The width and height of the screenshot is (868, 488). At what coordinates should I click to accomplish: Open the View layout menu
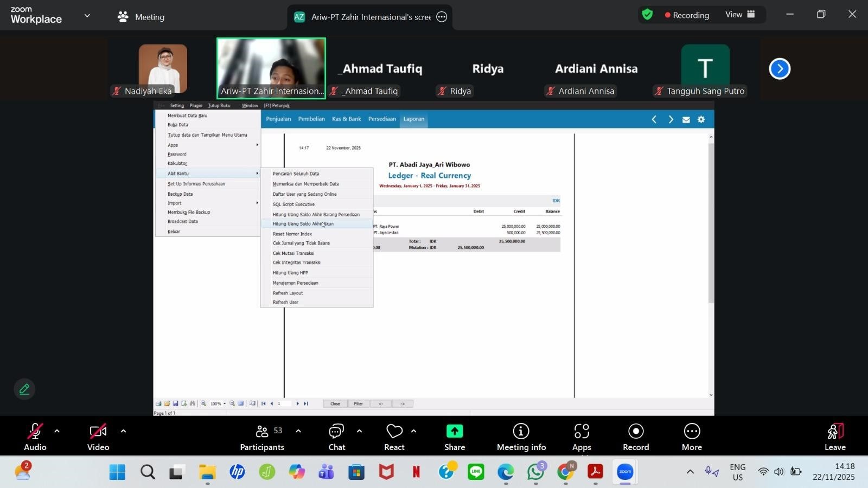click(x=740, y=15)
